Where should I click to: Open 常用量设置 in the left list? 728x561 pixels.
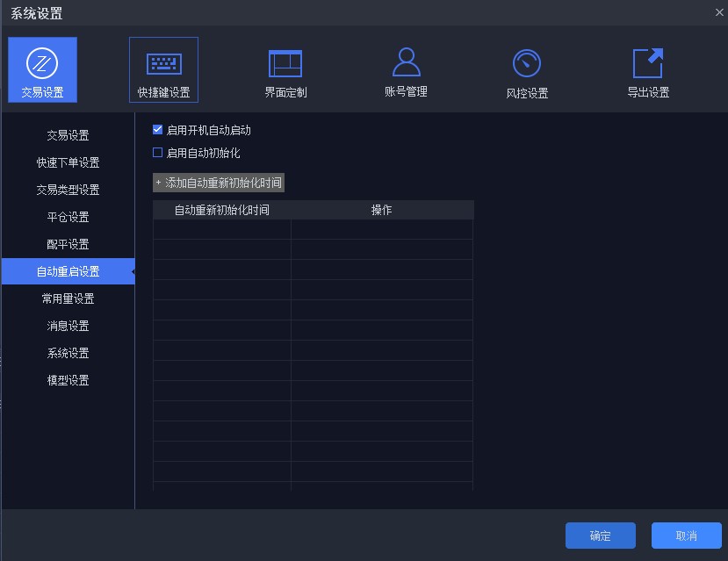pyautogui.click(x=68, y=298)
